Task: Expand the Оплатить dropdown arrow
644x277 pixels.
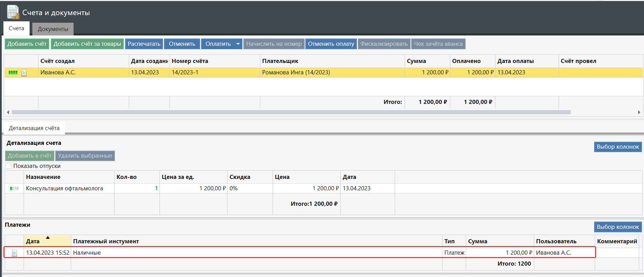Action: coord(238,44)
